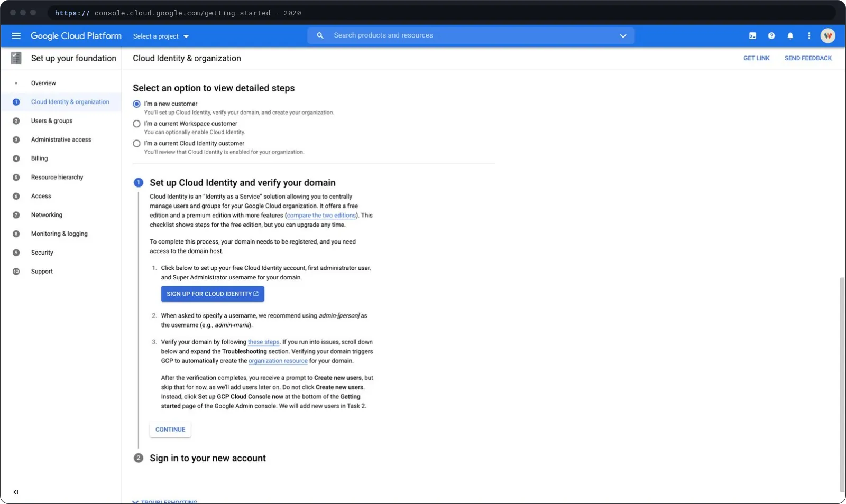Click the browser address bar URL
Image resolution: width=846 pixels, height=504 pixels.
[178, 13]
